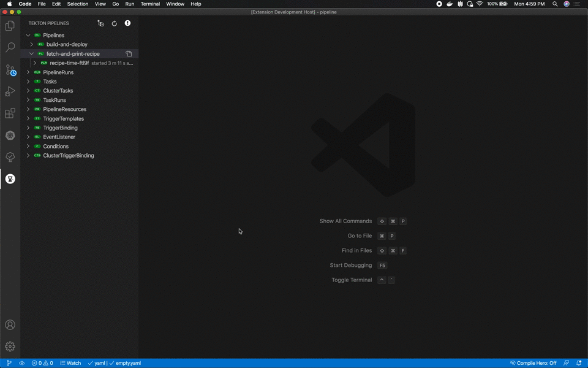
Task: Expand the build-and-deploy pipeline
Action: 31,44
